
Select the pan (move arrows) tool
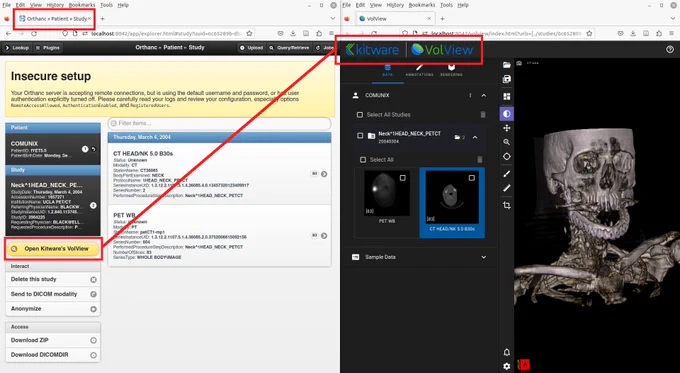[507, 128]
